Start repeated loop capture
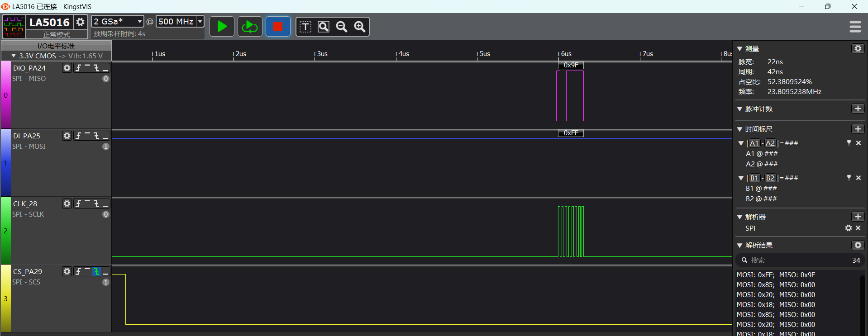The height and width of the screenshot is (336, 868). [x=249, y=27]
